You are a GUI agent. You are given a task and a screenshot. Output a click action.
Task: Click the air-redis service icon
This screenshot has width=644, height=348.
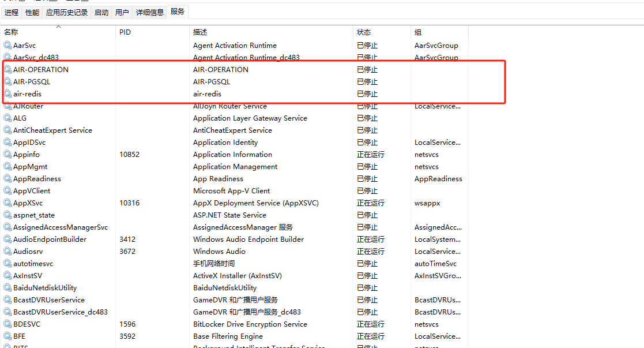(8, 93)
